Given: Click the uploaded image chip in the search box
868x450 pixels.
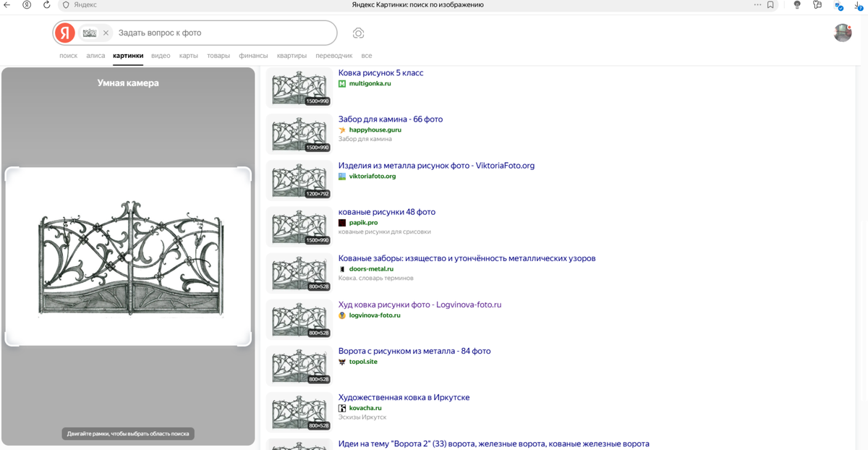Looking at the screenshot, I should pos(89,33).
